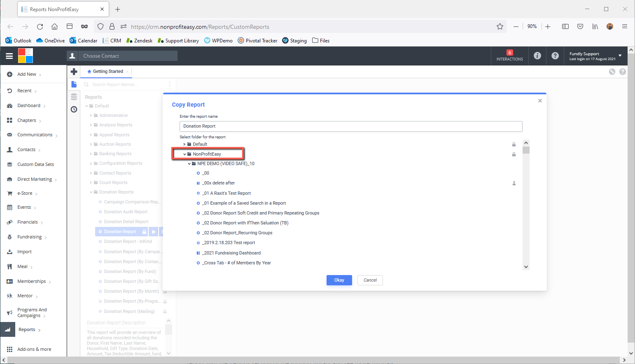This screenshot has width=635, height=364.
Task: Click the Cancel button
Action: click(370, 280)
